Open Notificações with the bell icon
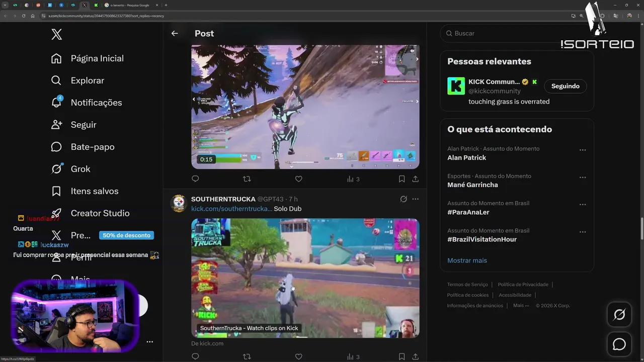Image resolution: width=644 pixels, height=362 pixels. (87, 103)
